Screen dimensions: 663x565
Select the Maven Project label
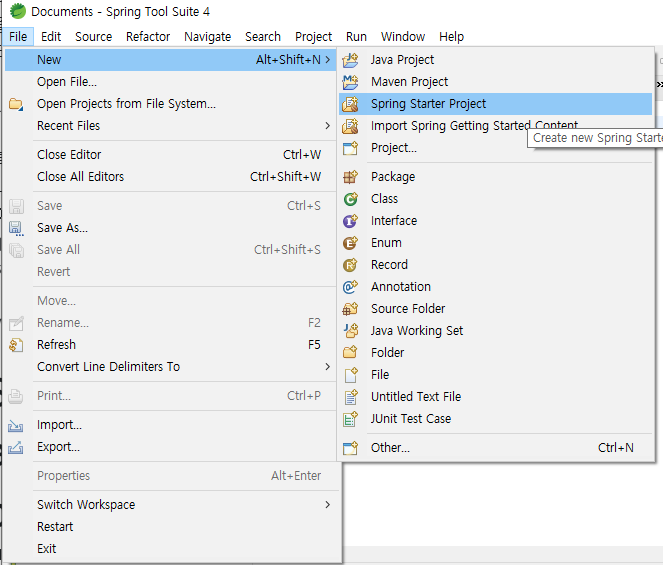(409, 82)
